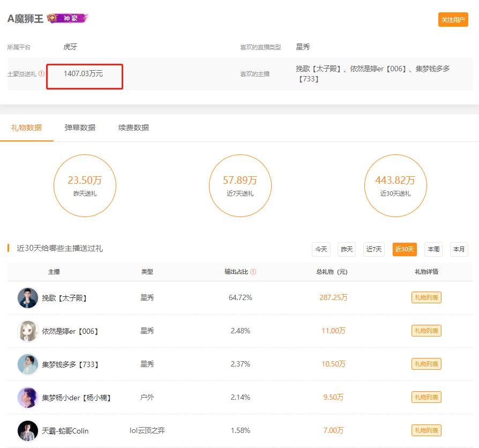The image size is (479, 448).
Task: Open the streamer name link 集梦杨小der【杨小楠】
Action: tap(76, 398)
